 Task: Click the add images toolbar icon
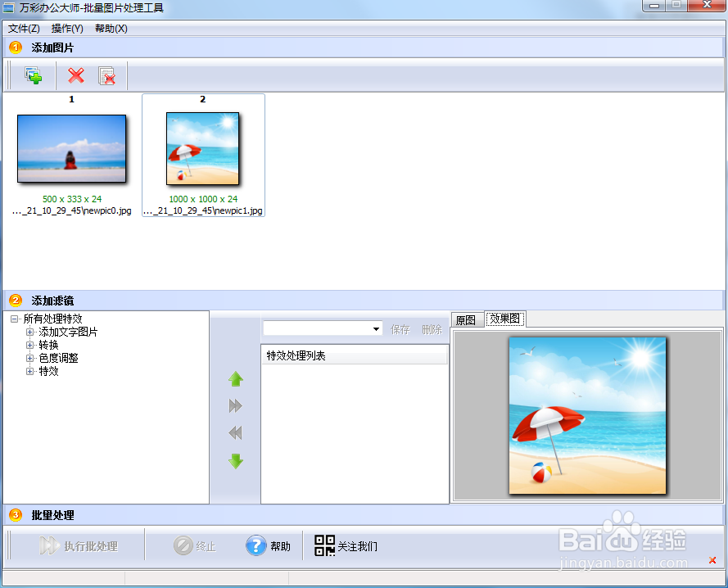point(34,75)
